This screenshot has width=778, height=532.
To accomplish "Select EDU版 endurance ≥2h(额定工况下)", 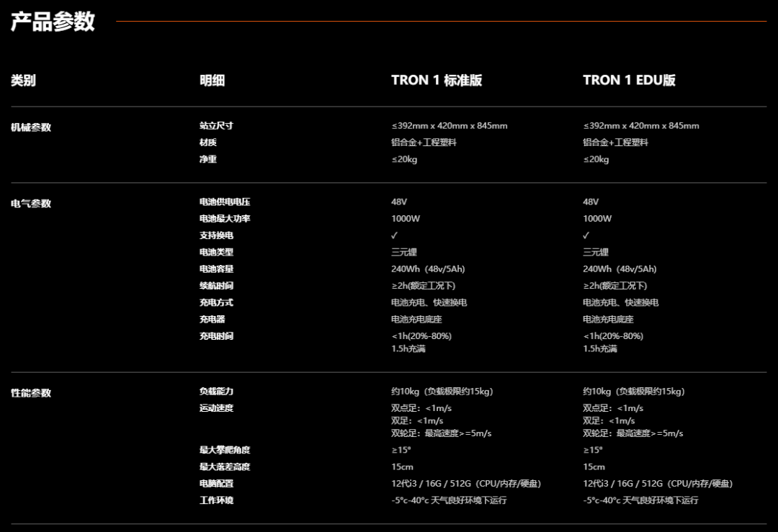I will (614, 286).
